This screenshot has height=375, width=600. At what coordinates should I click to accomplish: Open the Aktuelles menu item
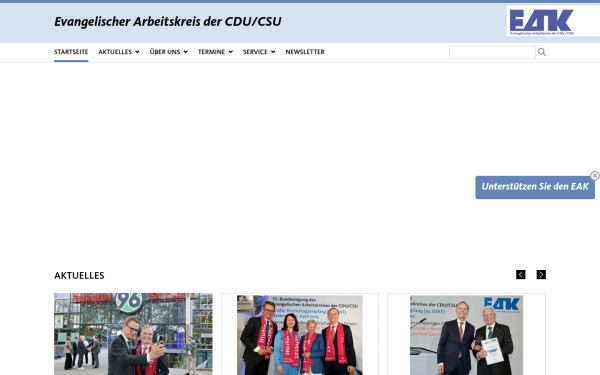[115, 52]
